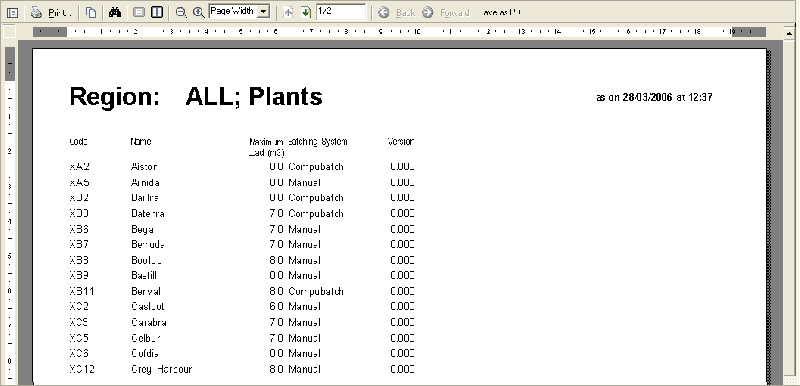The height and width of the screenshot is (386, 800).
Task: Zoom in with the plus magnifier
Action: point(199,12)
